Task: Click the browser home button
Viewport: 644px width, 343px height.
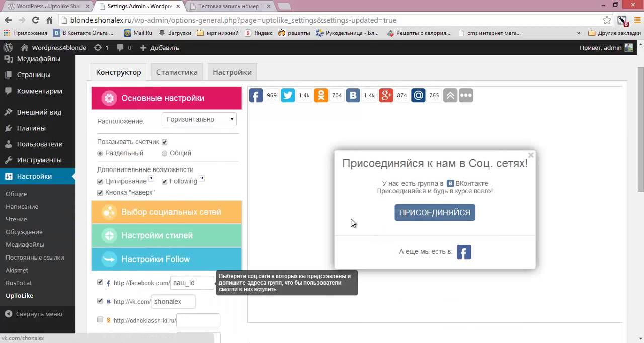Action: click(x=49, y=20)
